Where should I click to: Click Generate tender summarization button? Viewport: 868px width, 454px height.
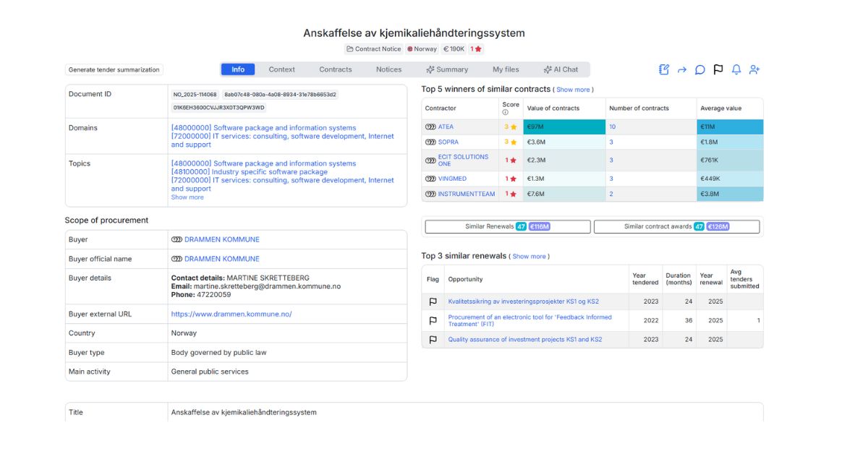114,69
